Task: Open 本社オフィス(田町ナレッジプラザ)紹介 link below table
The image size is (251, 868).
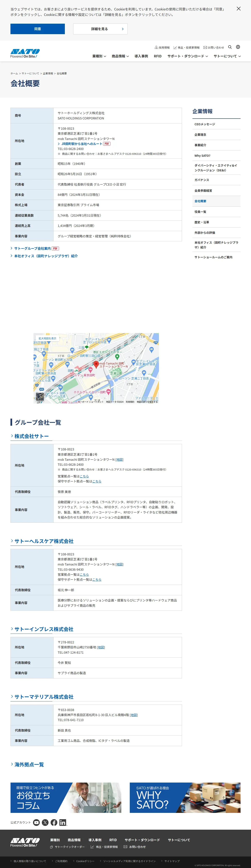Action: [44, 256]
